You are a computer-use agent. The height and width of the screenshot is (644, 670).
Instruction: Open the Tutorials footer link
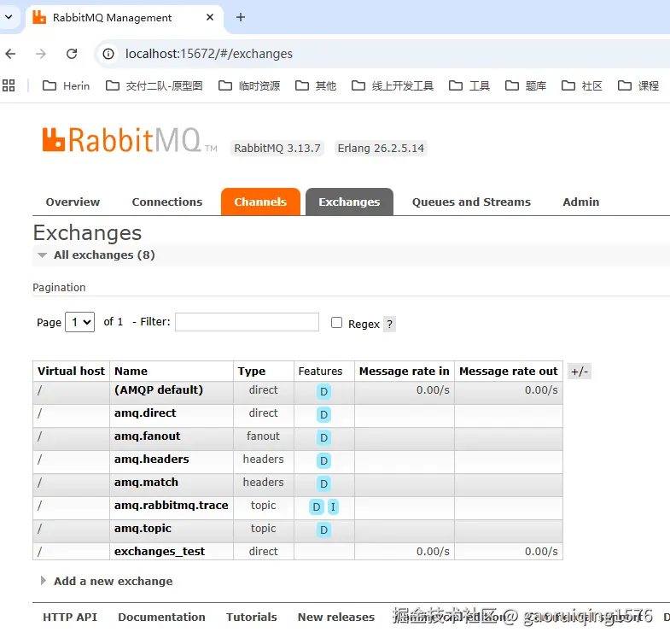(252, 617)
